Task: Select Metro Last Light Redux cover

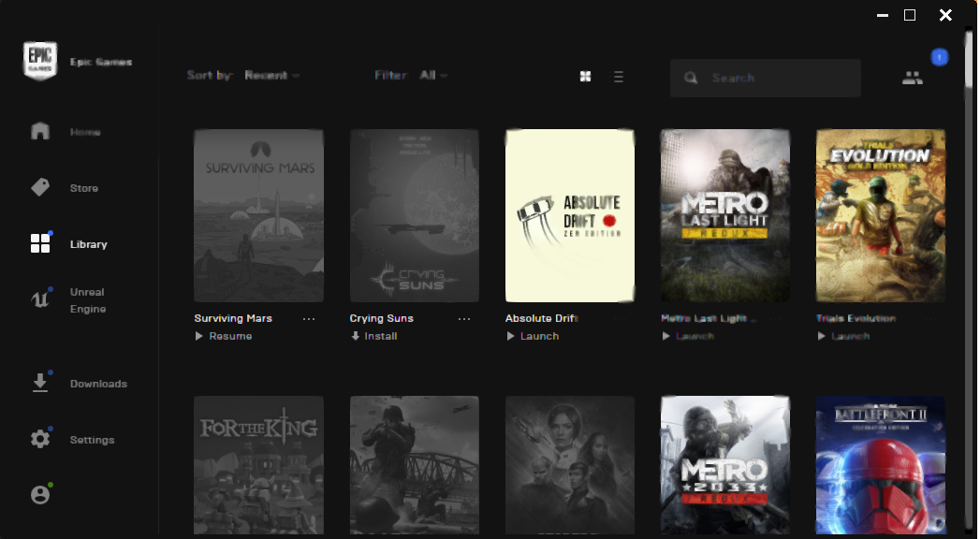Action: 725,215
